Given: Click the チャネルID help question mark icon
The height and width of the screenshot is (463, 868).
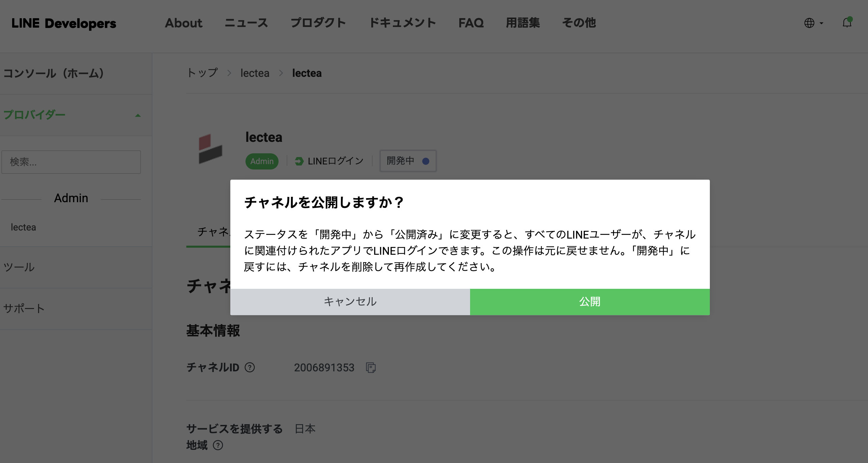Looking at the screenshot, I should [x=250, y=368].
